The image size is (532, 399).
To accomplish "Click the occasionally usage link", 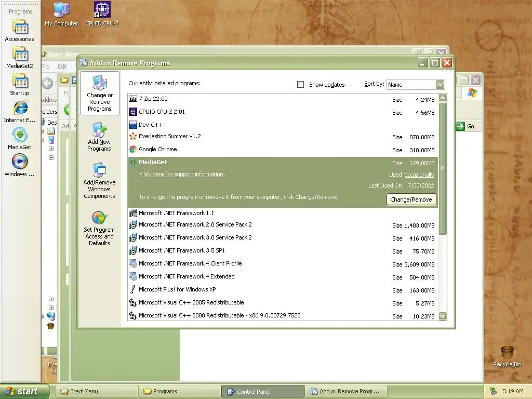I will pyautogui.click(x=419, y=175).
